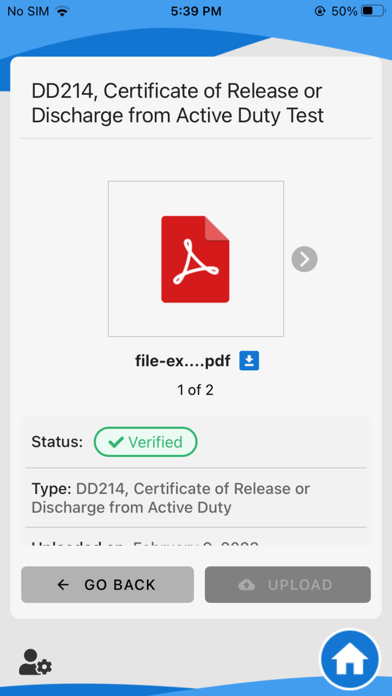
Task: Tap the UPLOAD button
Action: tap(288, 585)
